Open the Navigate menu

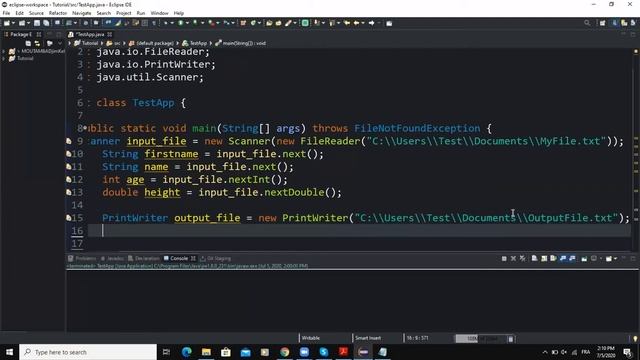pyautogui.click(x=82, y=13)
